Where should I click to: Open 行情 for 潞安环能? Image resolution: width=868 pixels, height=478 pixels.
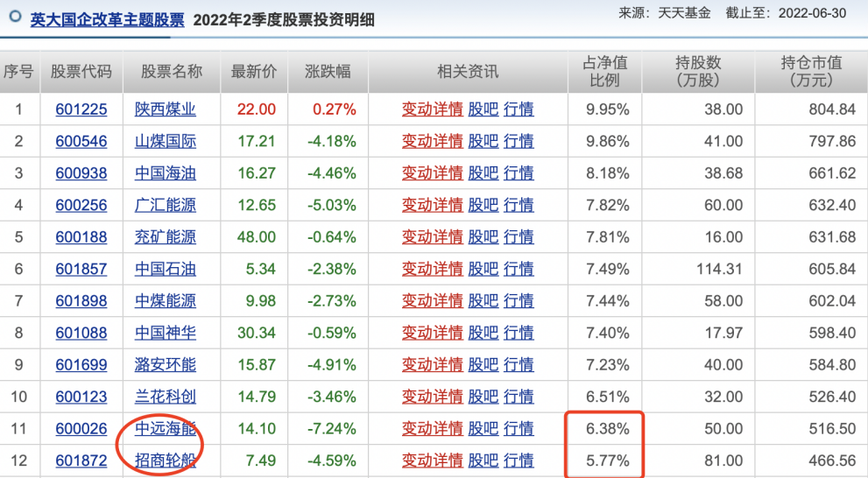tap(519, 365)
